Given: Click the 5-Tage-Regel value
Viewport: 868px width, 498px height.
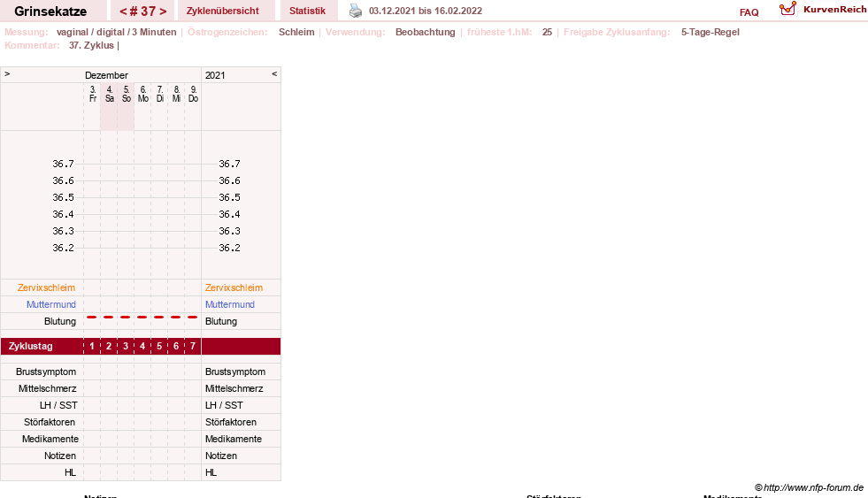Looking at the screenshot, I should tap(711, 32).
